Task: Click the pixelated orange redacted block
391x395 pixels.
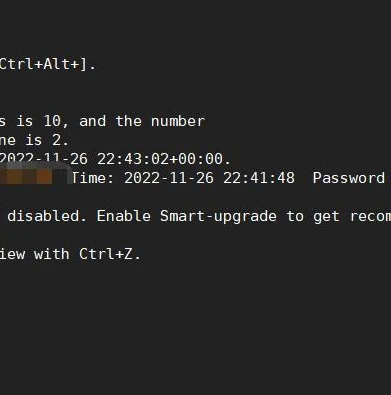Action: (x=26, y=176)
